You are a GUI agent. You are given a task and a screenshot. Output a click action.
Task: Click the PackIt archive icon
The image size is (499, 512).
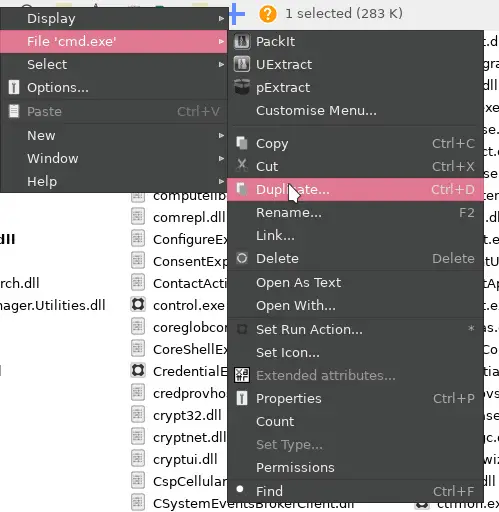coord(242,42)
